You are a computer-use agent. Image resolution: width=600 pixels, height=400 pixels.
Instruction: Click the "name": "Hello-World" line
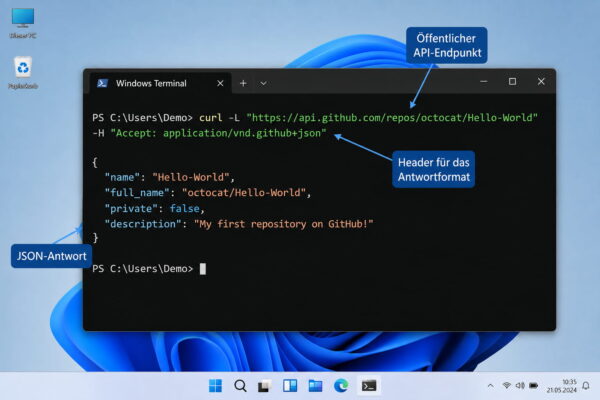click(170, 177)
